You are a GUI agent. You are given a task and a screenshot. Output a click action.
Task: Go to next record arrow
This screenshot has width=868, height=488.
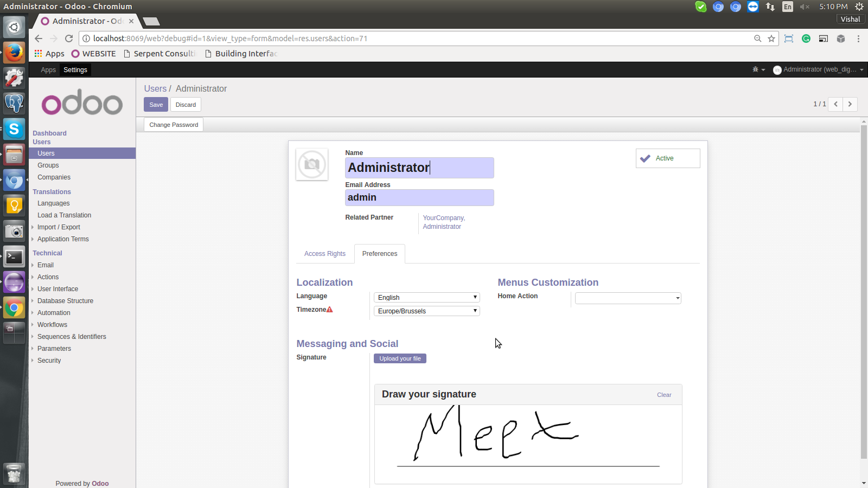(850, 104)
